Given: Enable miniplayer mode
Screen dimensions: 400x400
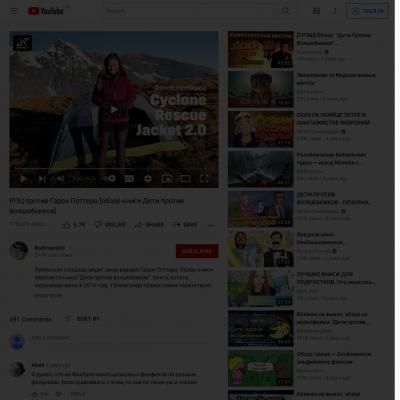Looking at the screenshot, I should pyautogui.click(x=167, y=179).
